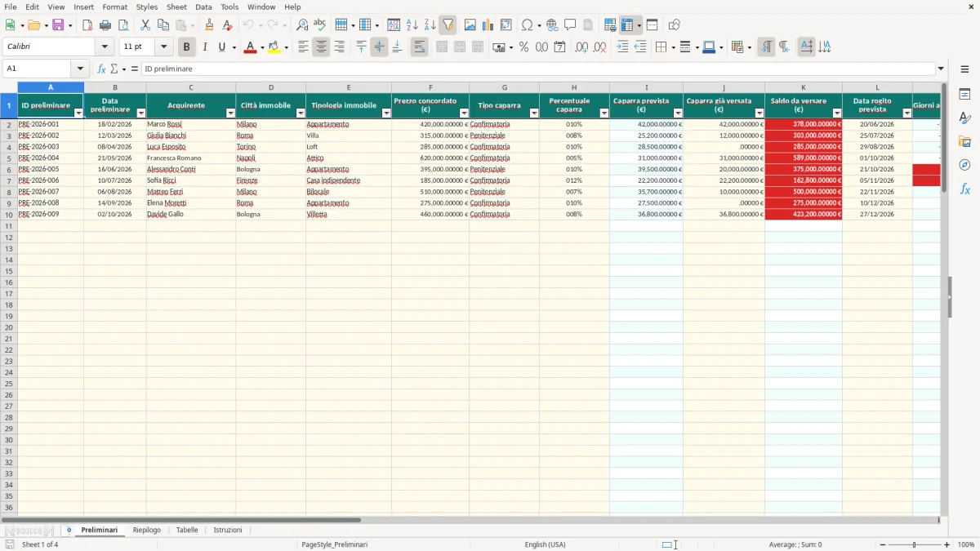Open the Functions deck in the sidebar
Image resolution: width=980 pixels, height=551 pixels.
coord(964,189)
